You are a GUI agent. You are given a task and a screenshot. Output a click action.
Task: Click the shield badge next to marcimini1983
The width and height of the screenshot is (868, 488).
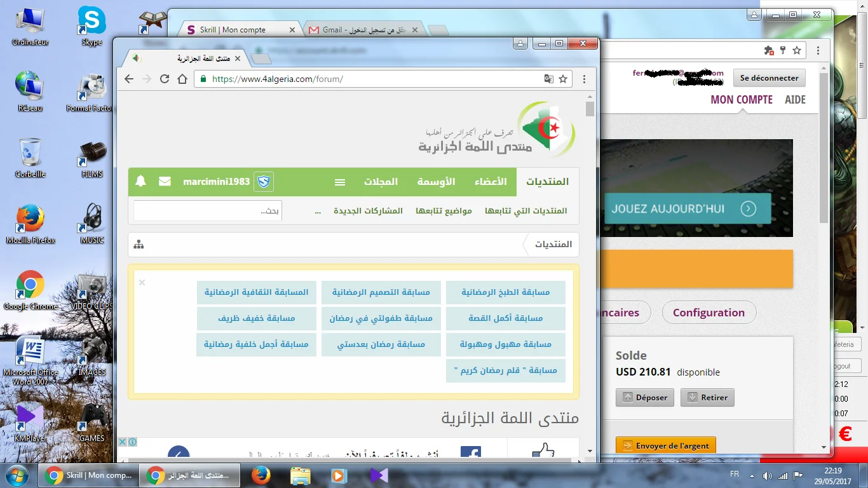point(264,181)
